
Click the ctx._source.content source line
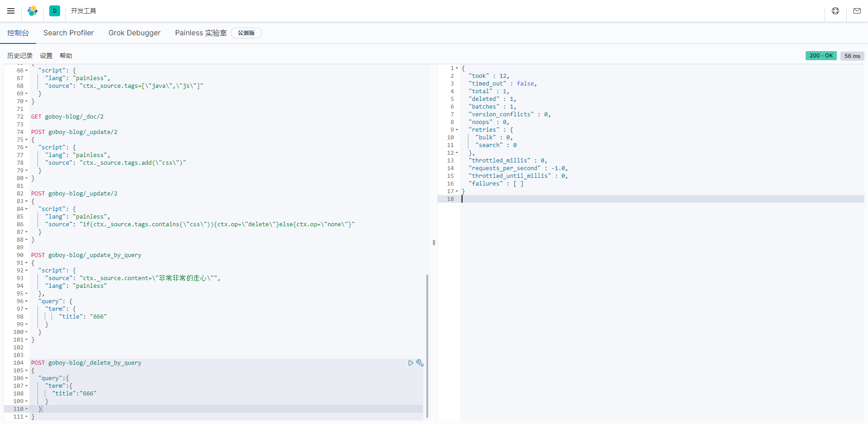[132, 278]
